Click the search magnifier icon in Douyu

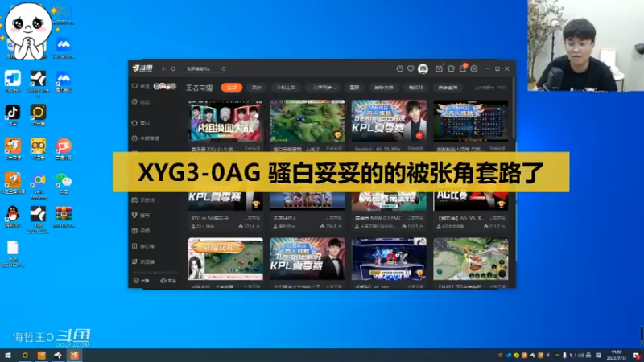pyautogui.click(x=224, y=69)
